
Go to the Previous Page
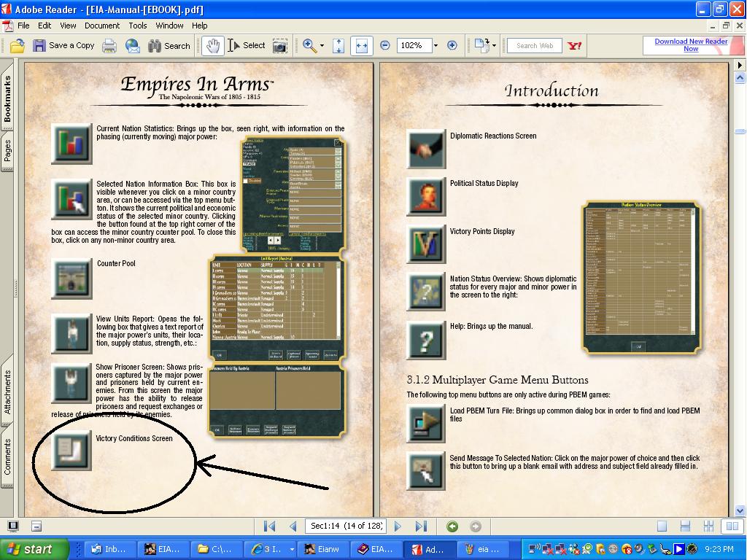pyautogui.click(x=293, y=526)
